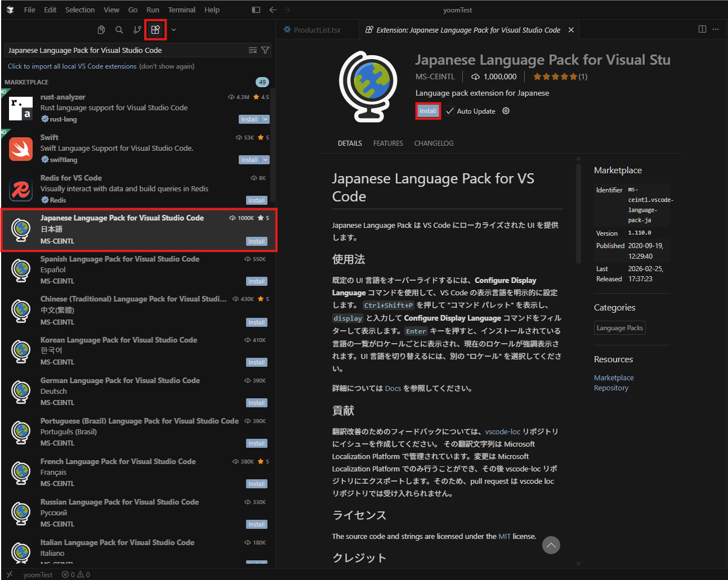Install rust-analyzer from the marketplace list
The image size is (728, 580).
[249, 119]
